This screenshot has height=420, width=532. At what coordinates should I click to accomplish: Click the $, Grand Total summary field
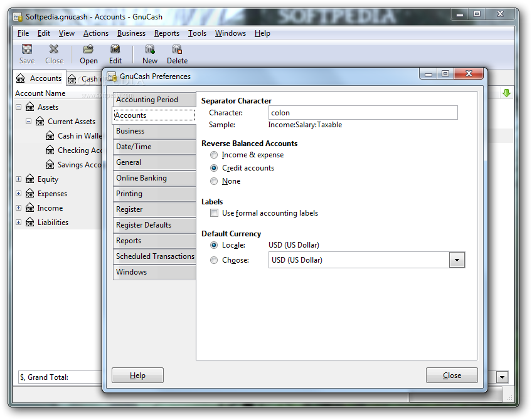pos(60,377)
